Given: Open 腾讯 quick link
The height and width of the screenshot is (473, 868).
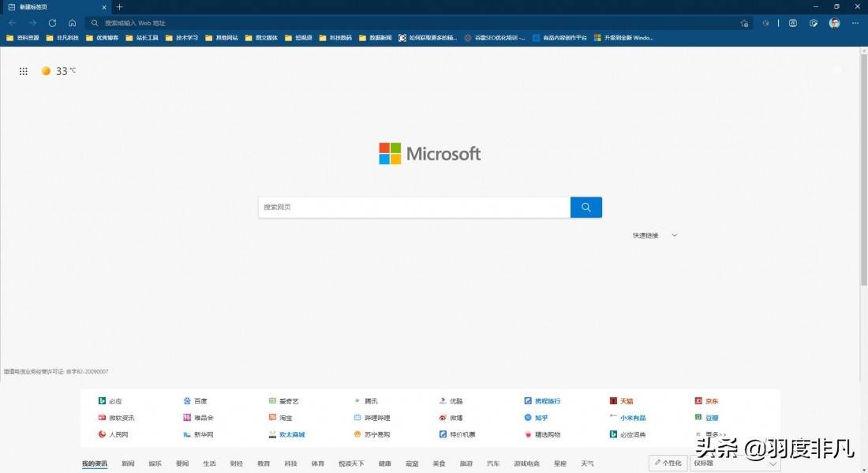Looking at the screenshot, I should coord(365,401).
